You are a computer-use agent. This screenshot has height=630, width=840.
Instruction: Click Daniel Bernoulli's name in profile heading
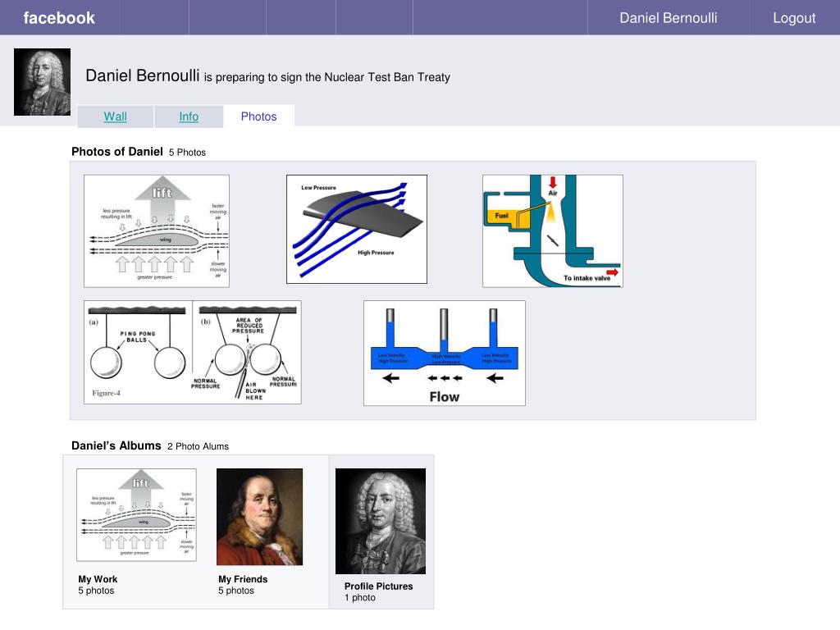coord(143,76)
